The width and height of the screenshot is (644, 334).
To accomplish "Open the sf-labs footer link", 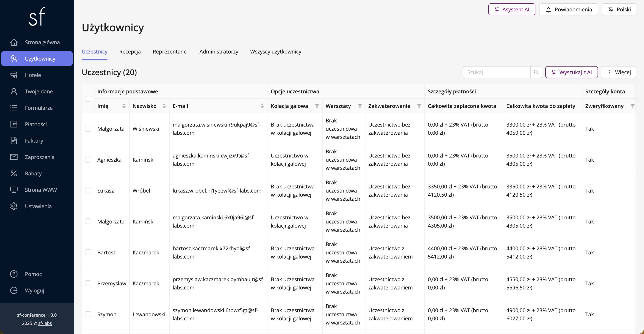I will 45,323.
